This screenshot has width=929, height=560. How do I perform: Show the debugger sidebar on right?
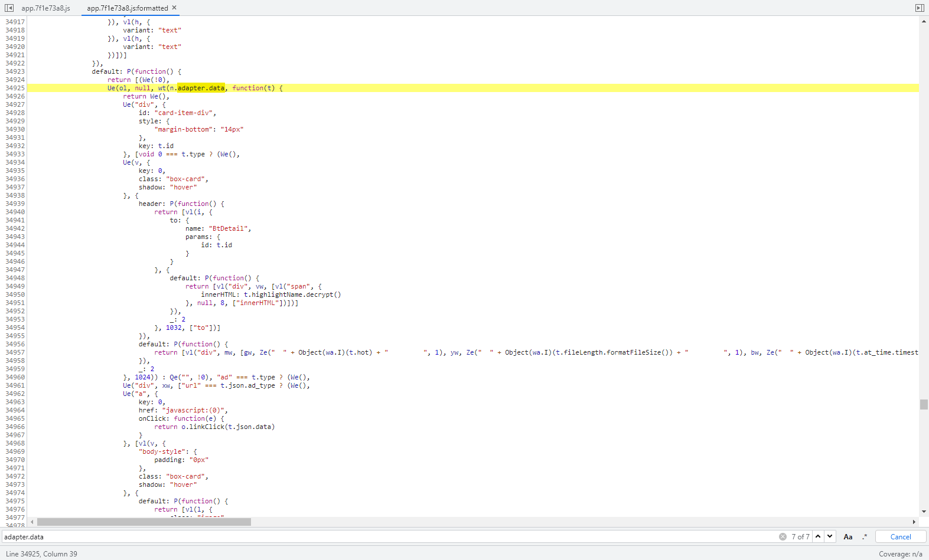pyautogui.click(x=920, y=8)
